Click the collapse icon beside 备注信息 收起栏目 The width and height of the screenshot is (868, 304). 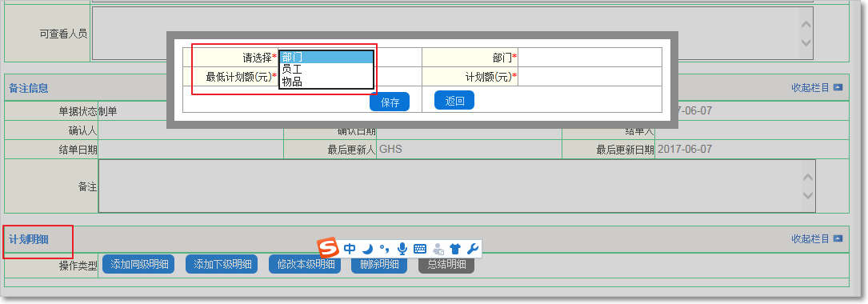click(x=838, y=87)
